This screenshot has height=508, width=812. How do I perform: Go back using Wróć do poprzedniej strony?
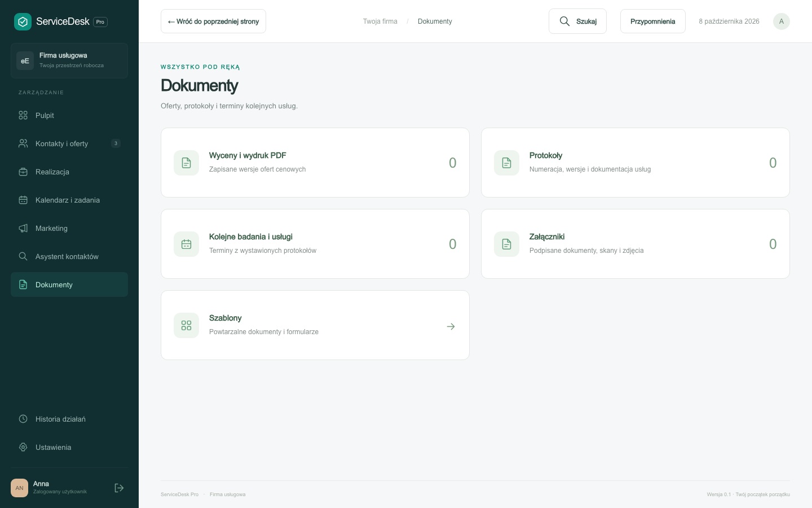click(213, 21)
